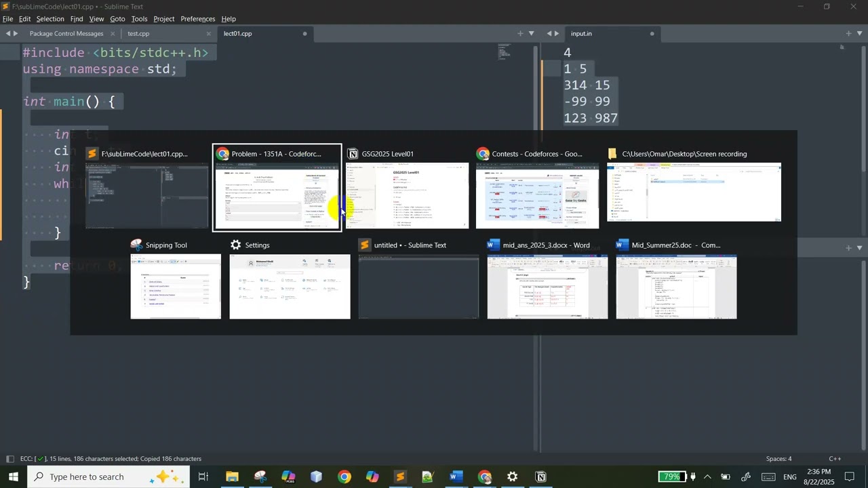This screenshot has height=488, width=868.
Task: Click the Sublime minimap preview
Action: pos(505,52)
